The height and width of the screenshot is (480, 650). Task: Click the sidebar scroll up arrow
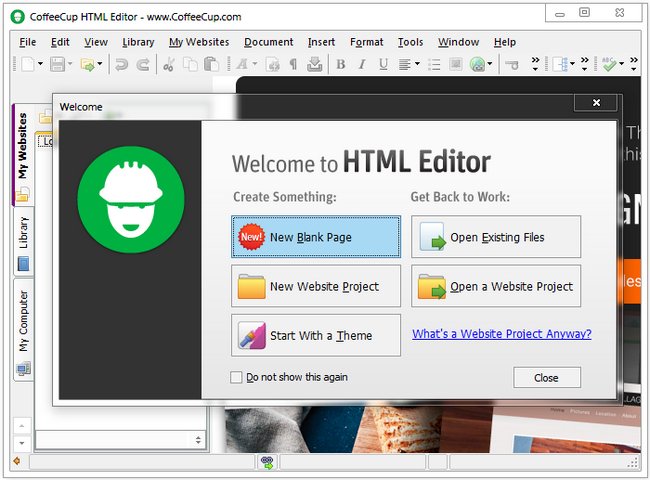pyautogui.click(x=22, y=426)
